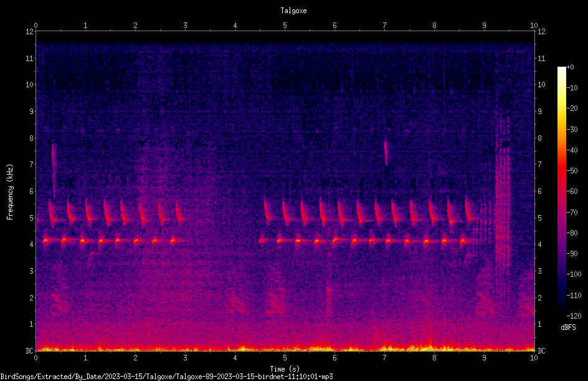This screenshot has height=381, width=588.
Task: Click the 4 kHz label on right axis
Action: [x=539, y=244]
